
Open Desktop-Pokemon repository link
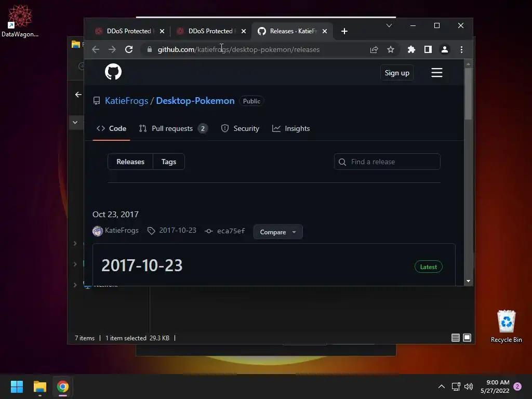(x=195, y=101)
